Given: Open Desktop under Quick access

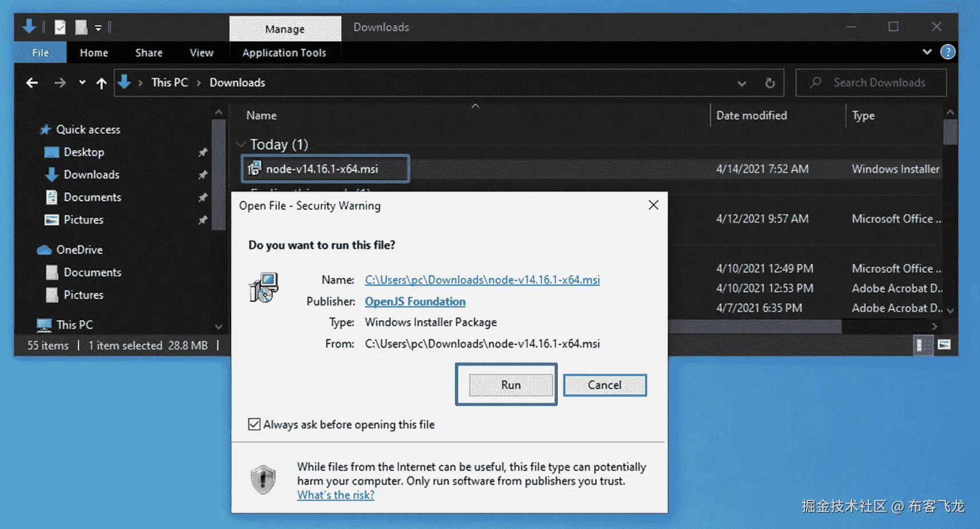Looking at the screenshot, I should tap(84, 152).
